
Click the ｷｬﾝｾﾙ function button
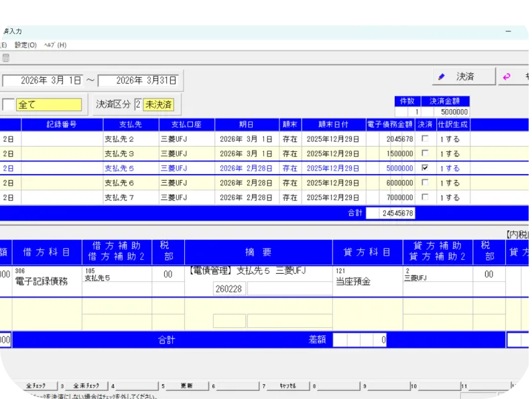pos(287,386)
